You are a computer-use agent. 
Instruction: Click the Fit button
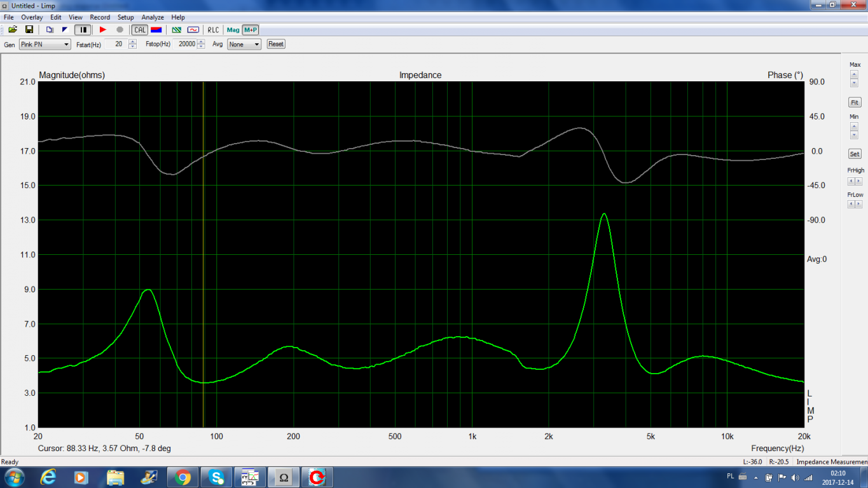pos(855,102)
